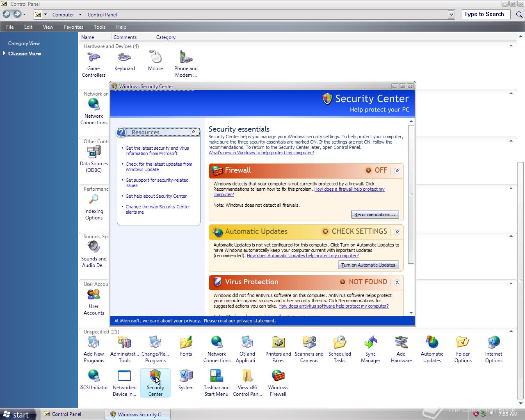The image size is (525, 420).
Task: Open the Mouse settings icon
Action: [x=155, y=61]
